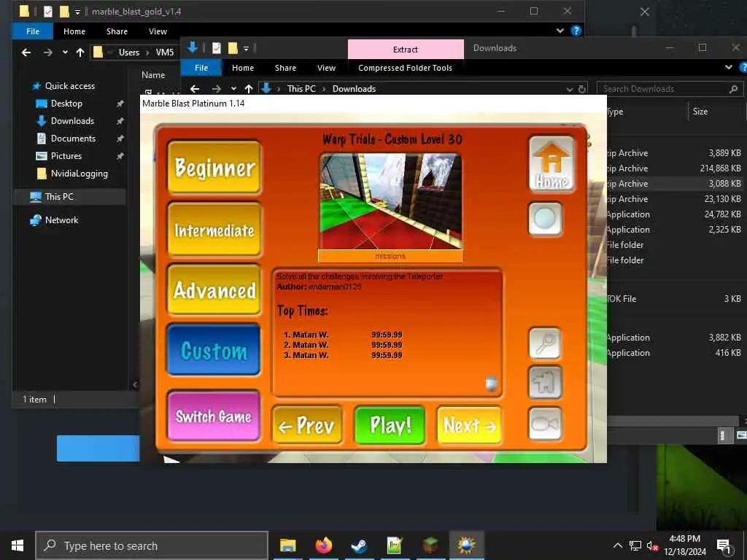The image size is (747, 560).
Task: Open Home tab in marble_blast_gold window
Action: (74, 31)
